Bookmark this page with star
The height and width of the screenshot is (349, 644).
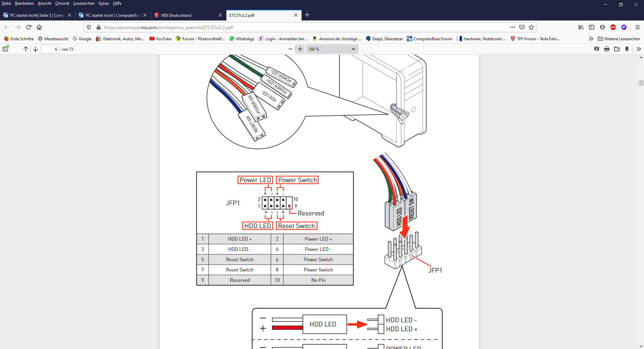coord(531,27)
